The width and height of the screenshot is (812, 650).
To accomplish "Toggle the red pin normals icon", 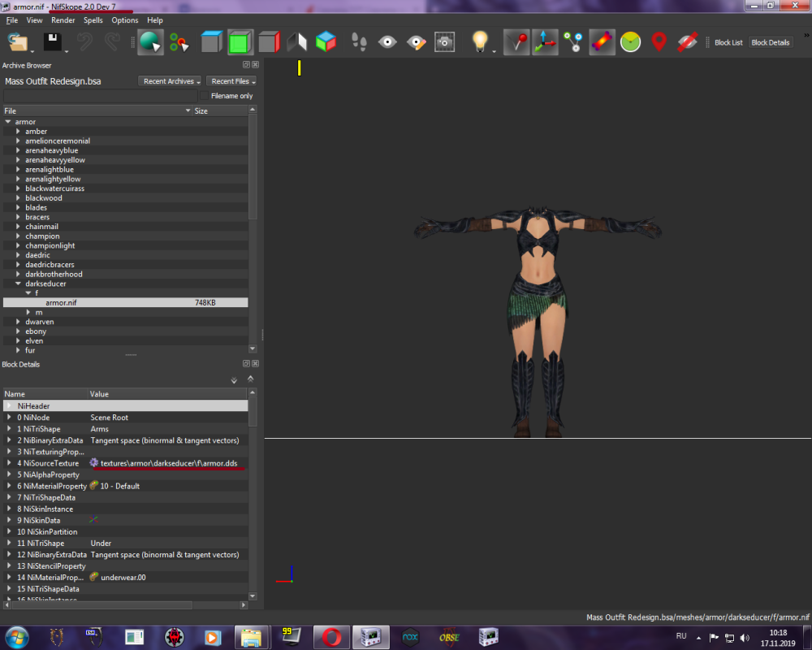I will pyautogui.click(x=516, y=42).
